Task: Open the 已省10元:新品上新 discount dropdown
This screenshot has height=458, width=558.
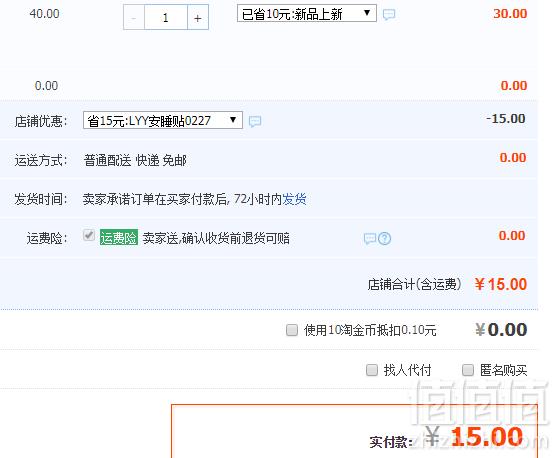Action: coord(307,14)
